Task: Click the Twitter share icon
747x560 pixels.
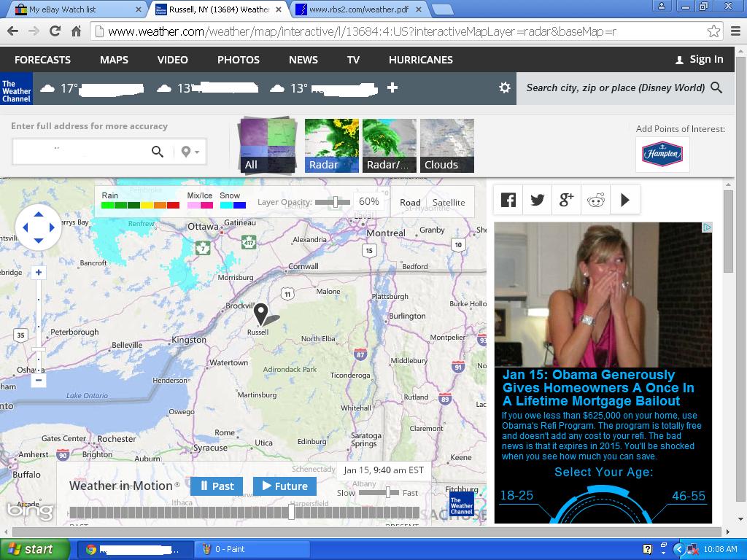Action: pos(538,200)
